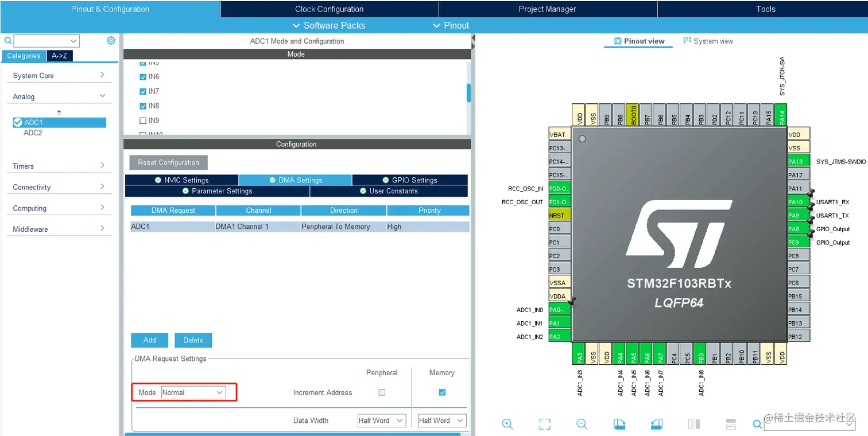868x436 pixels.
Task: Expand the Computing category
Action: [x=59, y=208]
